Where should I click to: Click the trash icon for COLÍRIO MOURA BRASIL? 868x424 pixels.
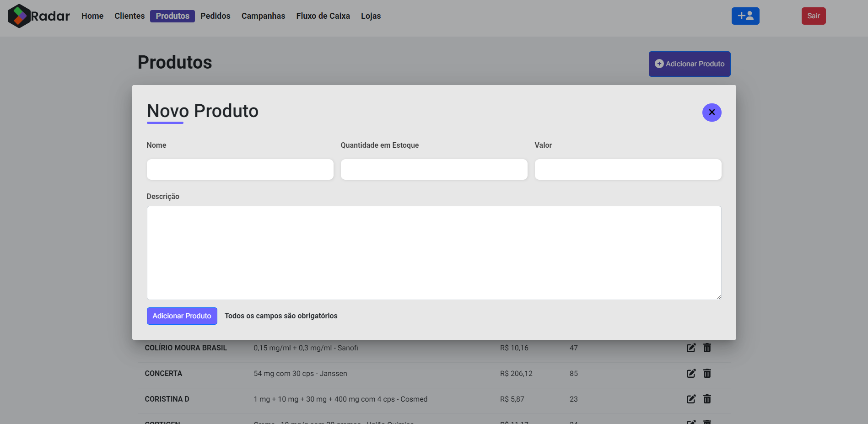tap(707, 348)
